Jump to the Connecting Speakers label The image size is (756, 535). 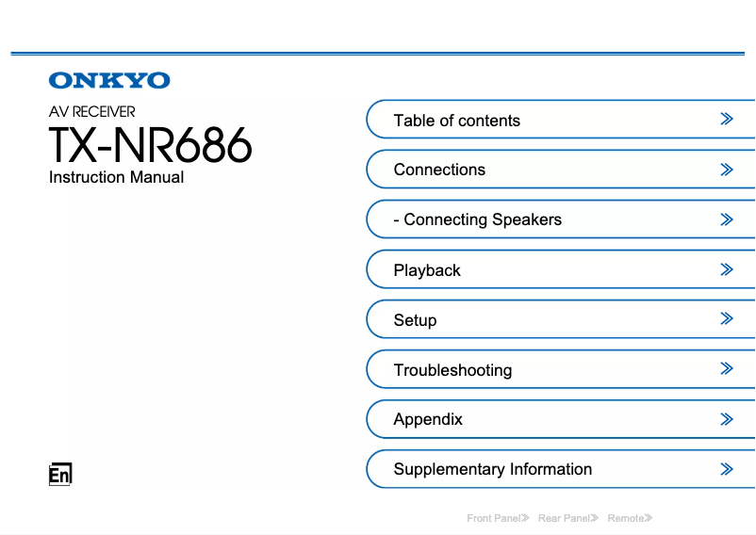[478, 219]
